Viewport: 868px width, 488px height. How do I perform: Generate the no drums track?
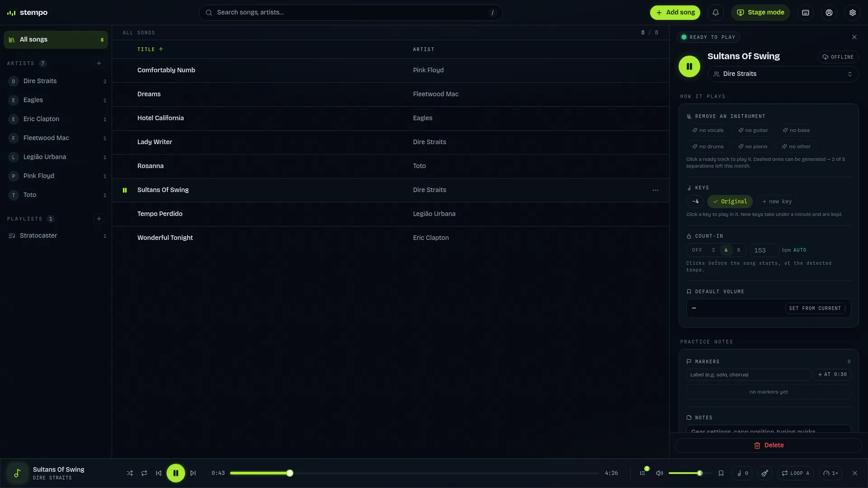[708, 146]
